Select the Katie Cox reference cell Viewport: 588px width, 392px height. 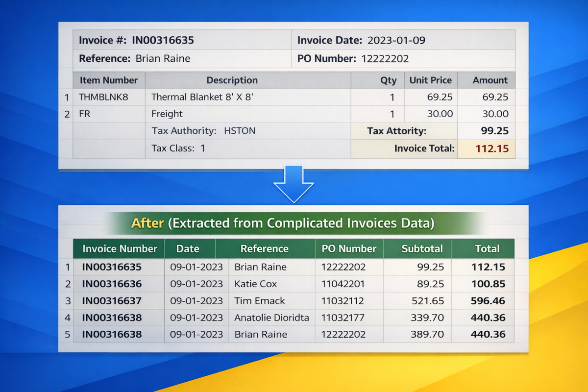pos(256,284)
